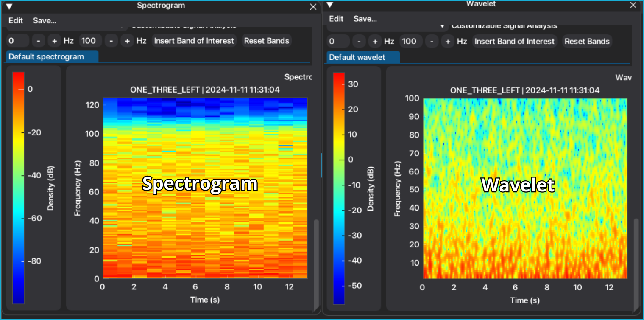
Task: Select the Default wavelet tab
Action: (x=363, y=57)
